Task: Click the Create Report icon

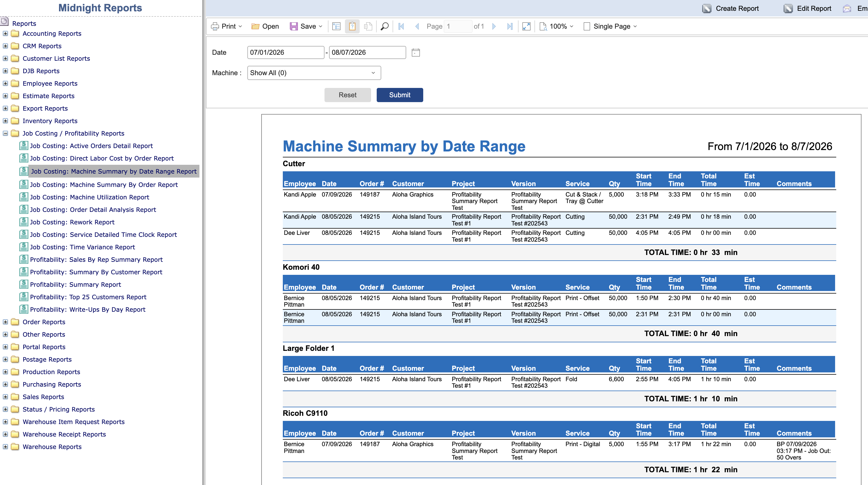Action: pos(707,9)
